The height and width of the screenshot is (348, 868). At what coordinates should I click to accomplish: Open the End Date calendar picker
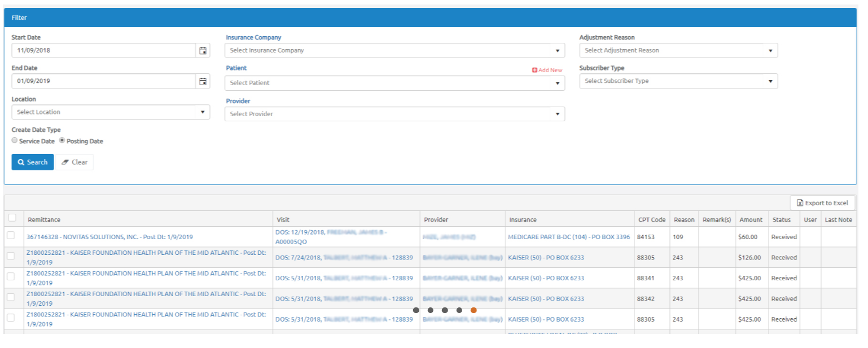pos(203,81)
